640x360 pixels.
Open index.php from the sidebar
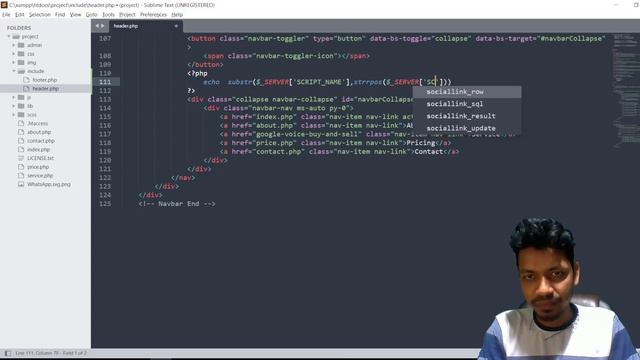[x=38, y=149]
